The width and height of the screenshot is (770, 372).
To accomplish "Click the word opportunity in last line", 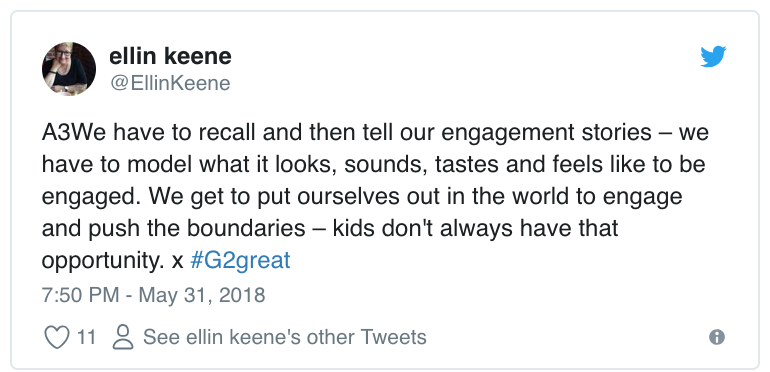I will 102,262.
